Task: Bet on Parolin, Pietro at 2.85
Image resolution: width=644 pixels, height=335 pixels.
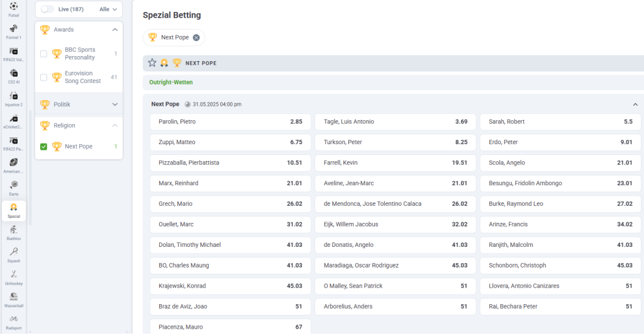Action: tap(230, 122)
